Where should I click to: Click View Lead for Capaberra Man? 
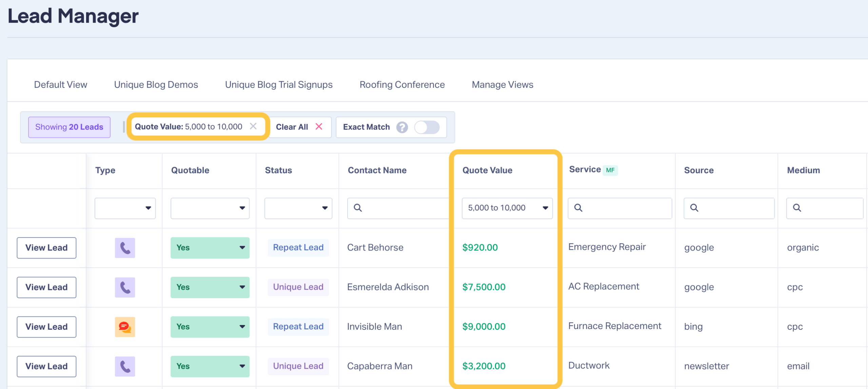46,366
